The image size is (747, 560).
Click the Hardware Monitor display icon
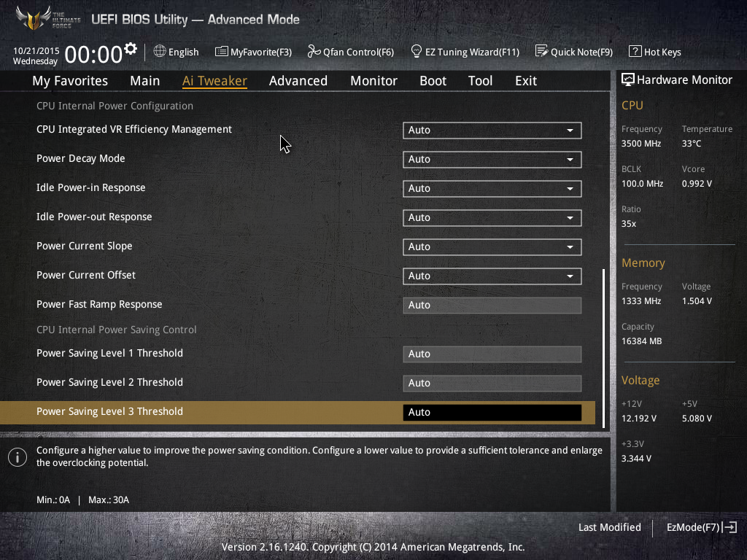pyautogui.click(x=627, y=79)
